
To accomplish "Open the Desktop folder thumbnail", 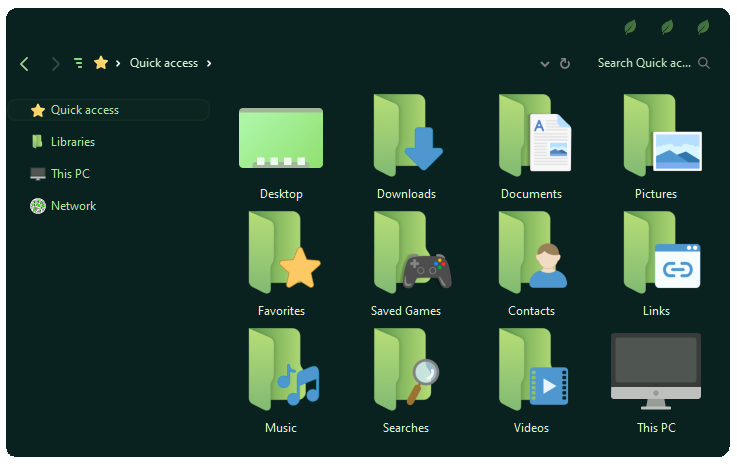I will coord(281,138).
